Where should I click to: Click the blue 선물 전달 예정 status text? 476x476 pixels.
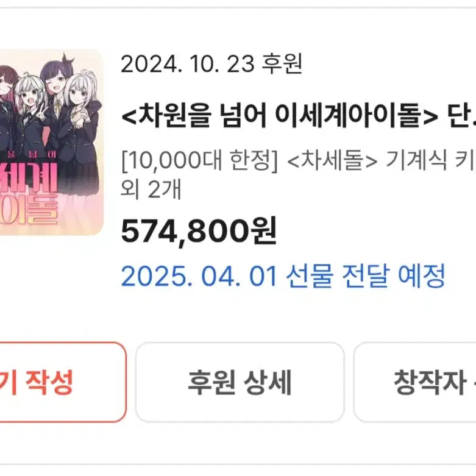click(x=366, y=275)
